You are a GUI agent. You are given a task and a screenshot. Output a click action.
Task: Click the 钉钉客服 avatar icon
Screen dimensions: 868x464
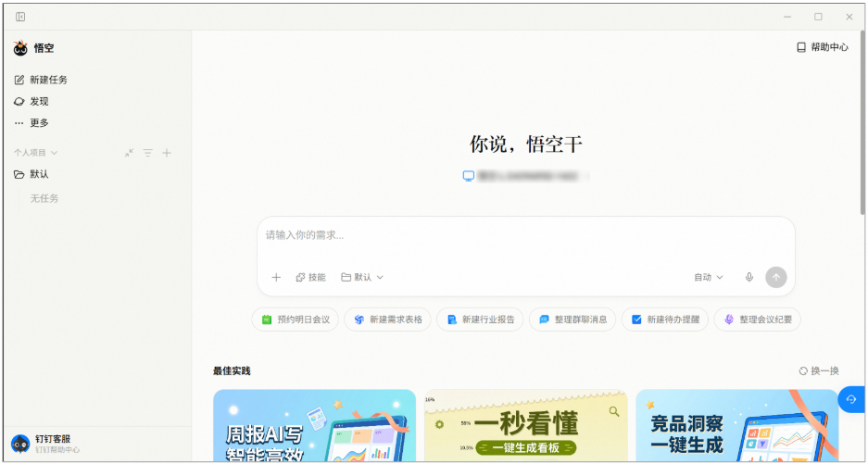tap(20, 444)
